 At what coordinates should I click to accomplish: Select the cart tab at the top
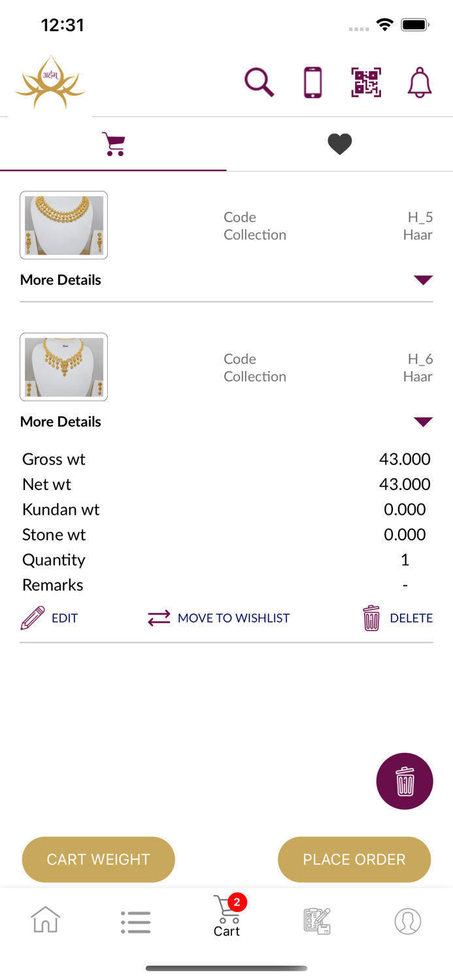click(113, 143)
